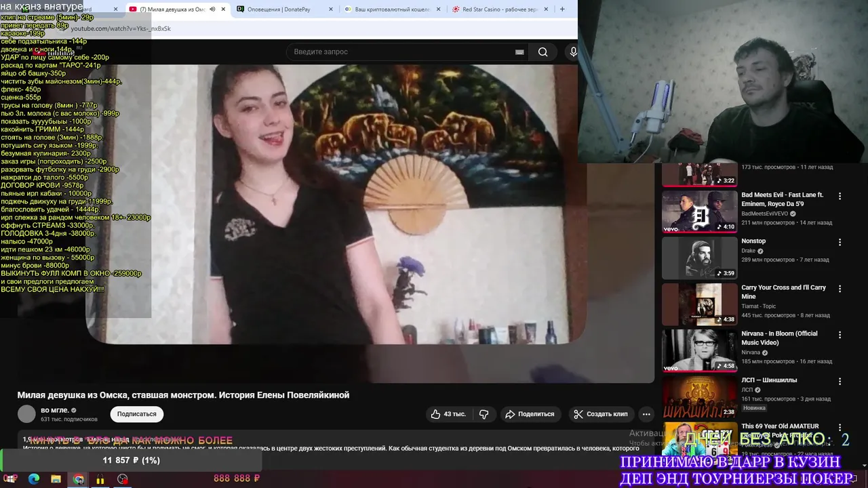Open title Nirvana - In Bloom (Official Music Video)

pos(779,338)
